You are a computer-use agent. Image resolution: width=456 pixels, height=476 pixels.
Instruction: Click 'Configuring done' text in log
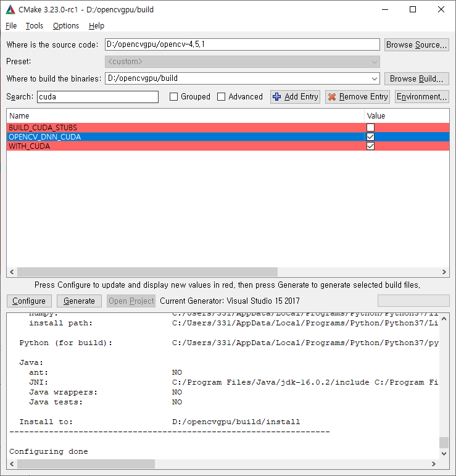49,451
